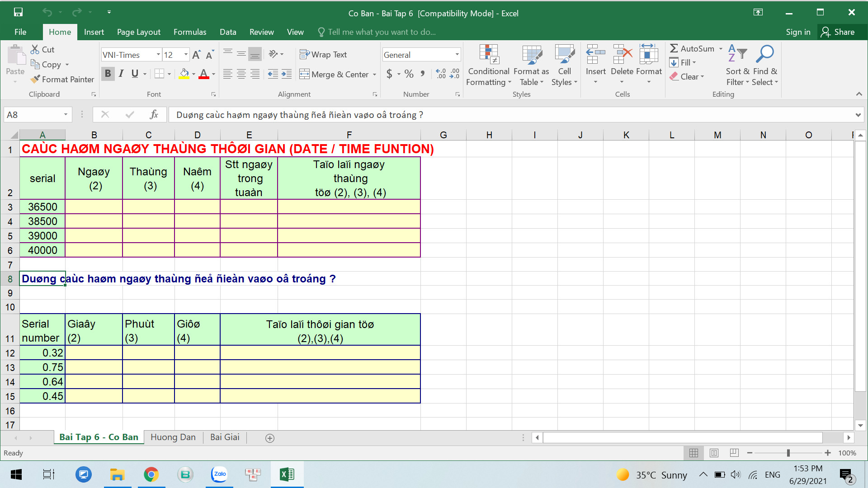Click the Sign in link
Screen dimensions: 868x488
coord(798,32)
